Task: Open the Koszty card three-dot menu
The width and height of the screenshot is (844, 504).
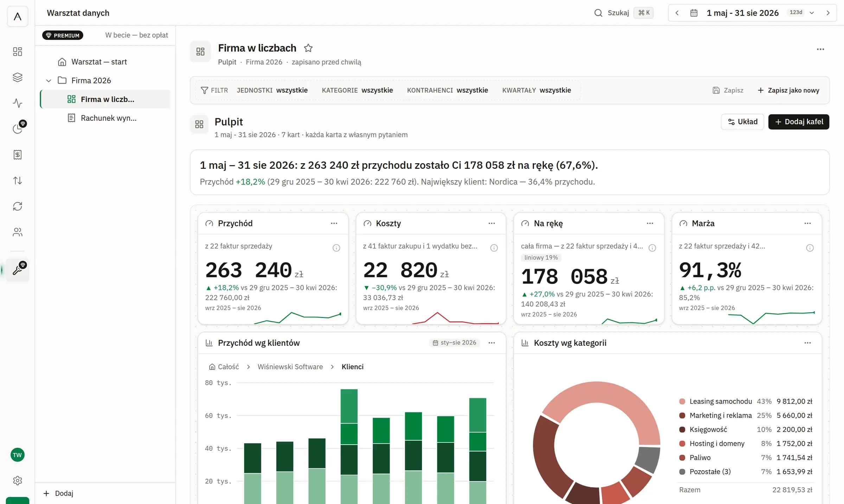Action: [492, 223]
